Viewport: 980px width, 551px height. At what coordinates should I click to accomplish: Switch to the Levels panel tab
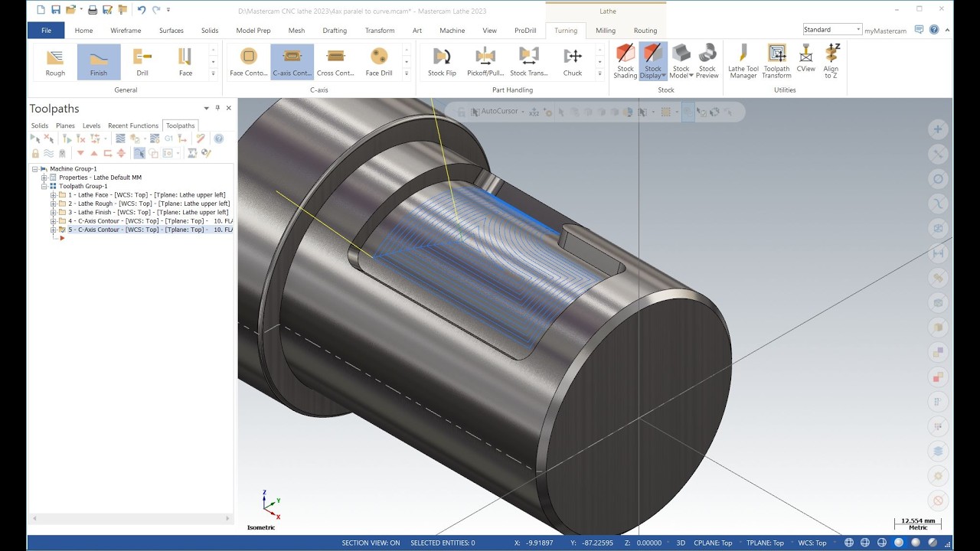pyautogui.click(x=91, y=126)
